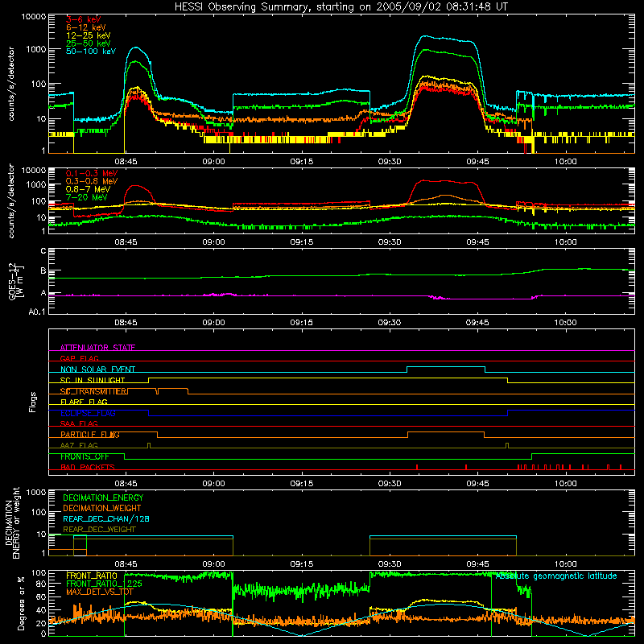Click the 0.3-0.8 MeV legend label

point(92,181)
